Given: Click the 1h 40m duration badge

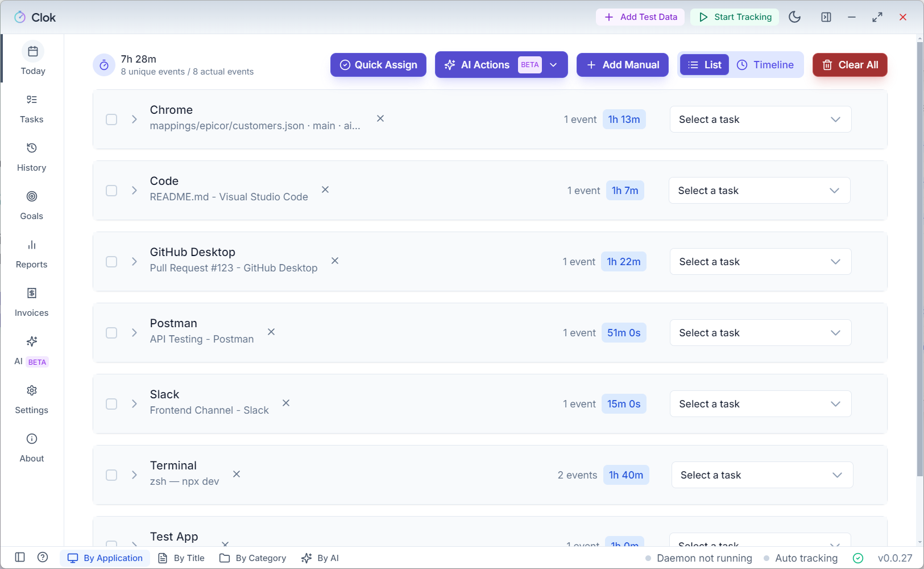Looking at the screenshot, I should click(626, 475).
